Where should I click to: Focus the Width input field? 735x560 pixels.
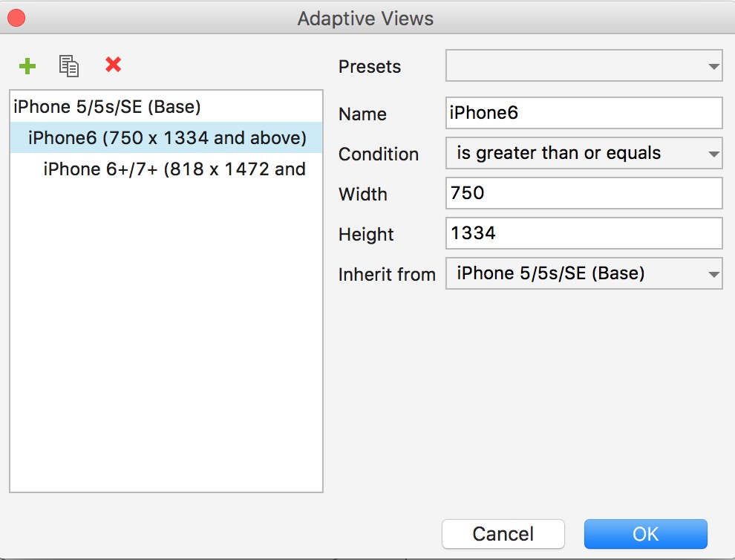pyautogui.click(x=584, y=194)
